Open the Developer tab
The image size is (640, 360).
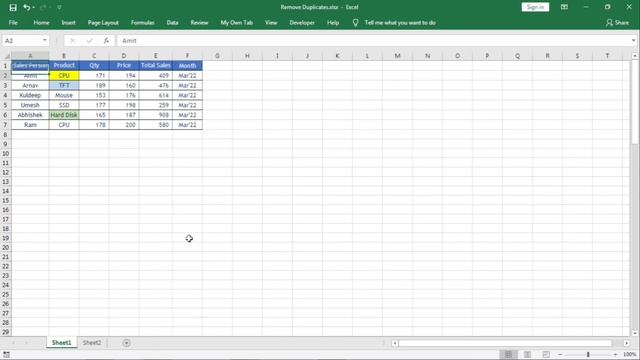click(302, 22)
